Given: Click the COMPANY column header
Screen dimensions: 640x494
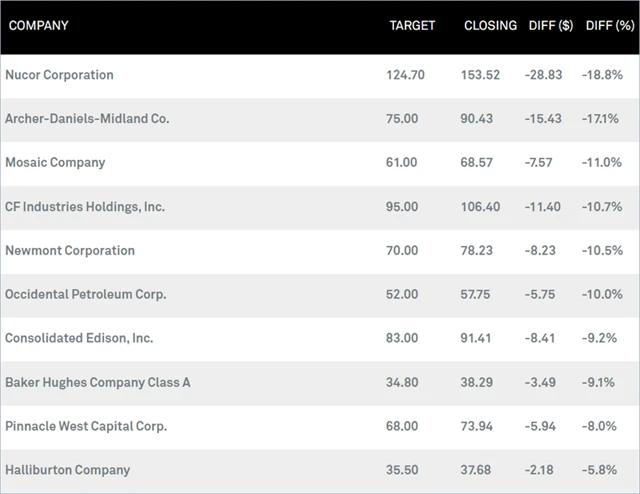Looking at the screenshot, I should 38,25.
